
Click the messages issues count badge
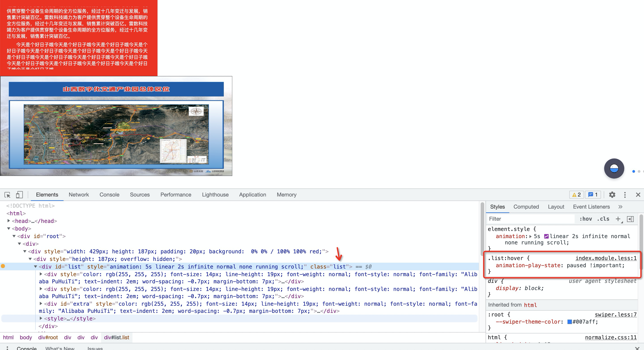tap(593, 195)
